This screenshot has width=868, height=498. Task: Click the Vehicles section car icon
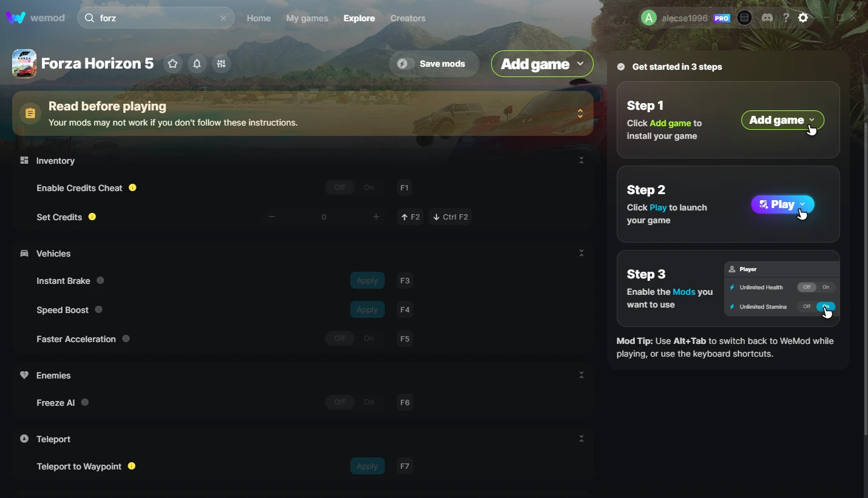click(x=24, y=253)
